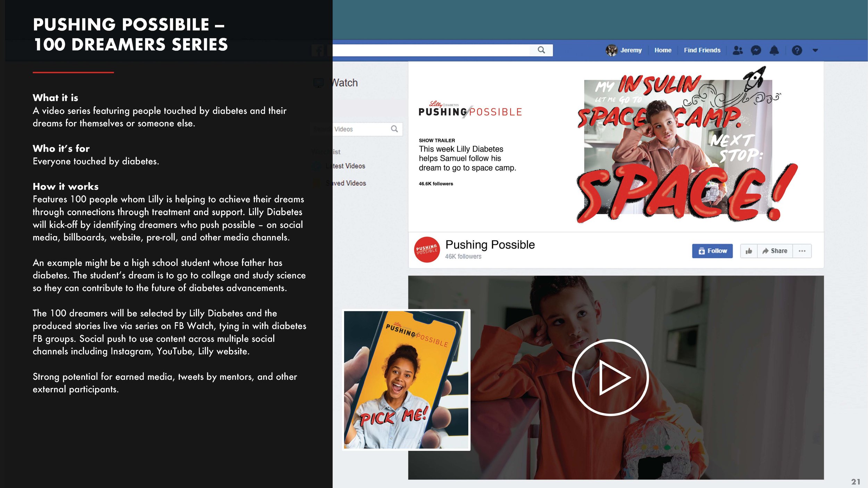
Task: Open the notifications bell
Action: tap(774, 50)
